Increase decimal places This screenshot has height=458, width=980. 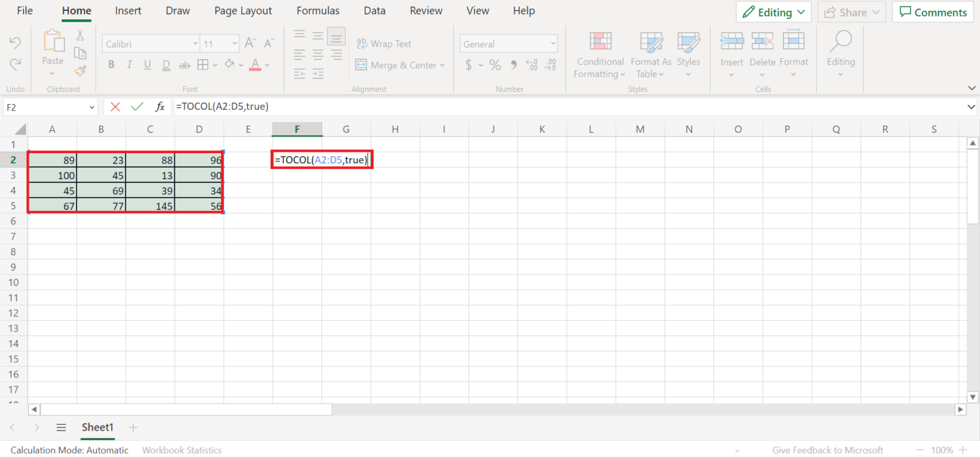coord(531,64)
